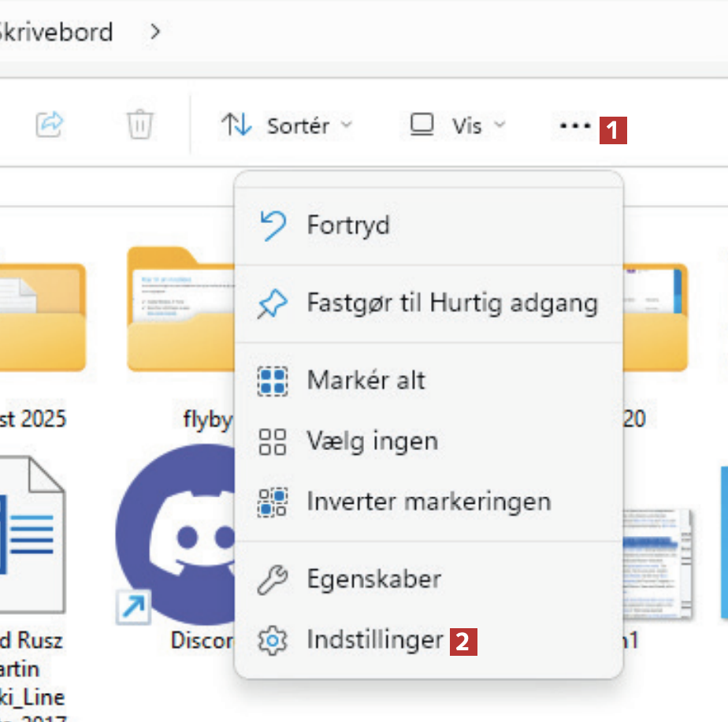Click the Indstillinger gear icon
The width and height of the screenshot is (728, 722).
[273, 640]
